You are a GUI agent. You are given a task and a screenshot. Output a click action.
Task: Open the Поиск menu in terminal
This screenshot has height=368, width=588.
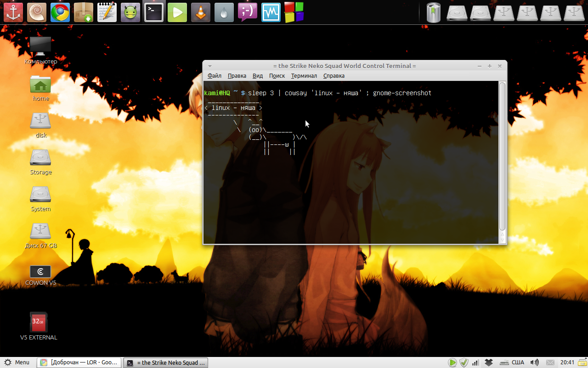(x=277, y=76)
